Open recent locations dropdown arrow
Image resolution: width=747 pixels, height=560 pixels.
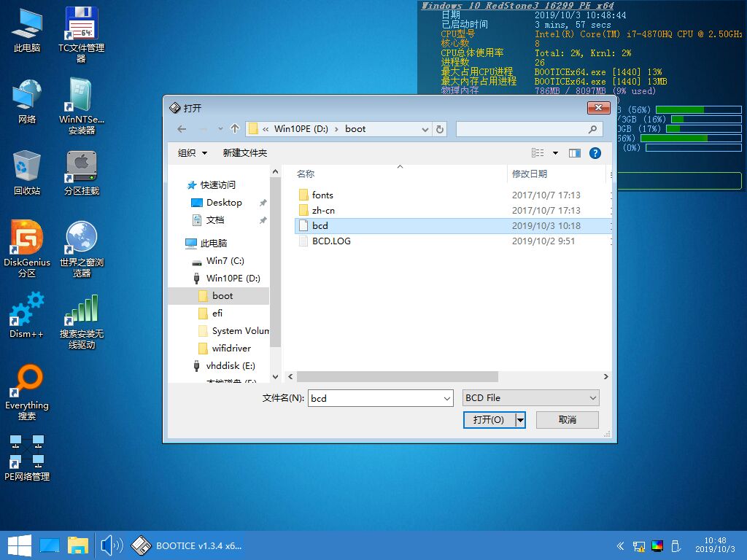pos(220,129)
